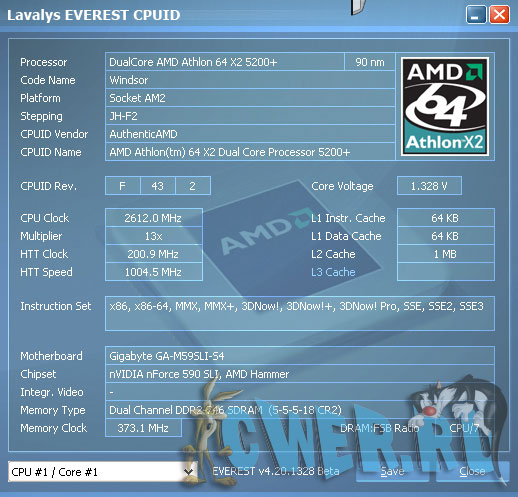This screenshot has height=497, width=518.
Task: Click the Chipset label
Action: [x=38, y=374]
